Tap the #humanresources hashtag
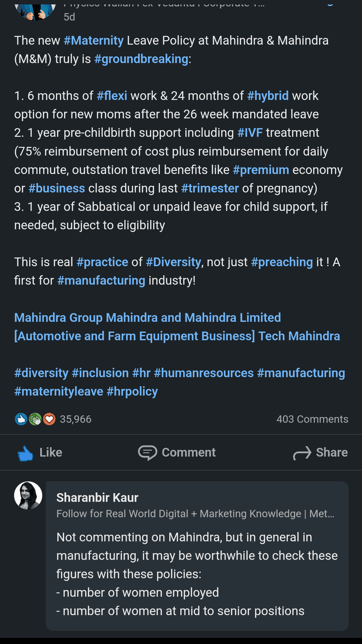The height and width of the screenshot is (644, 362). coord(203,373)
